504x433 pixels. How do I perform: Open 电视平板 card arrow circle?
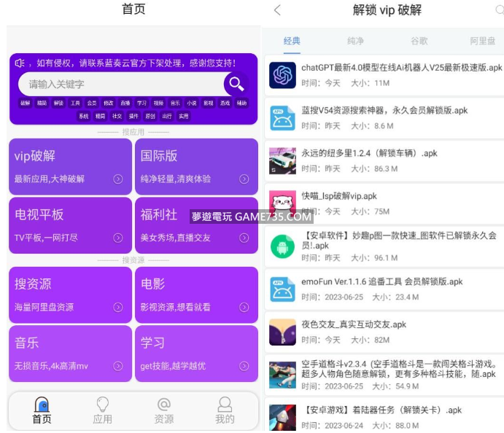[118, 238]
